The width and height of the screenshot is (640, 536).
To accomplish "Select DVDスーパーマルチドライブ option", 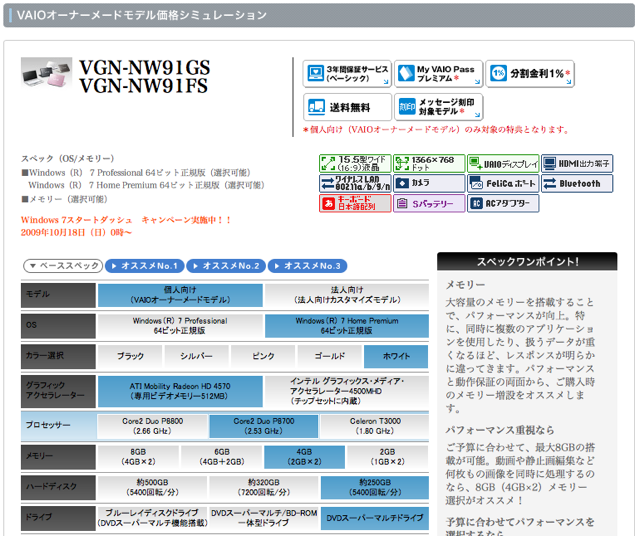I will click(375, 518).
